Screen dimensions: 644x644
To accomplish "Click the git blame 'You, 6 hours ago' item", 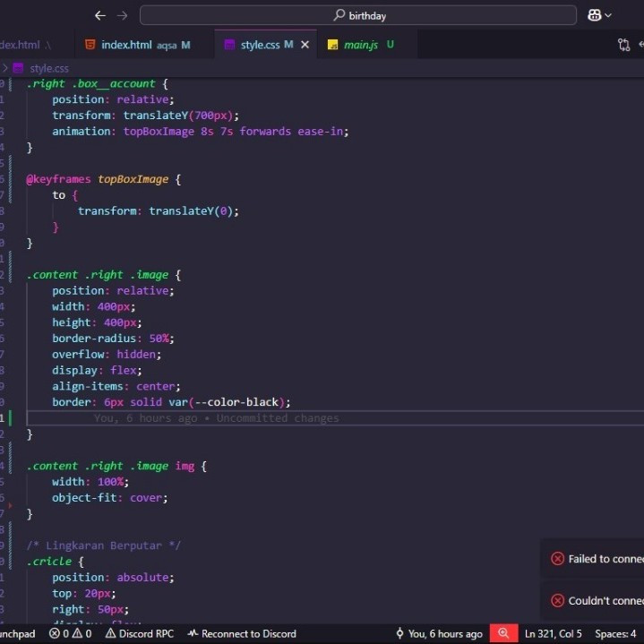I will point(439,633).
